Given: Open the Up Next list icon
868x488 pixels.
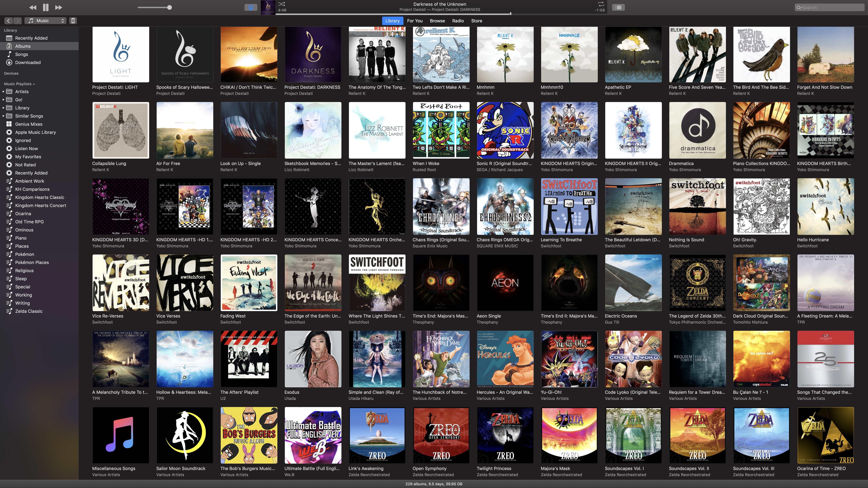Looking at the screenshot, I should tap(618, 7).
